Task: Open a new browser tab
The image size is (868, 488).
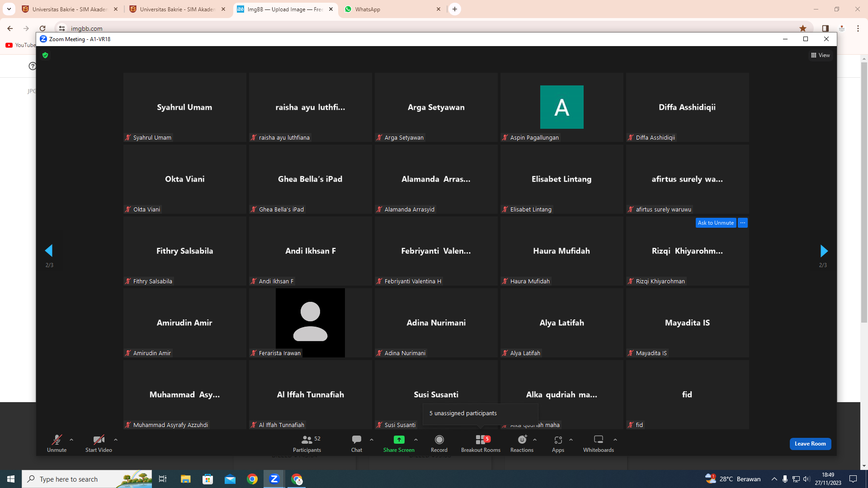Action: [x=455, y=9]
